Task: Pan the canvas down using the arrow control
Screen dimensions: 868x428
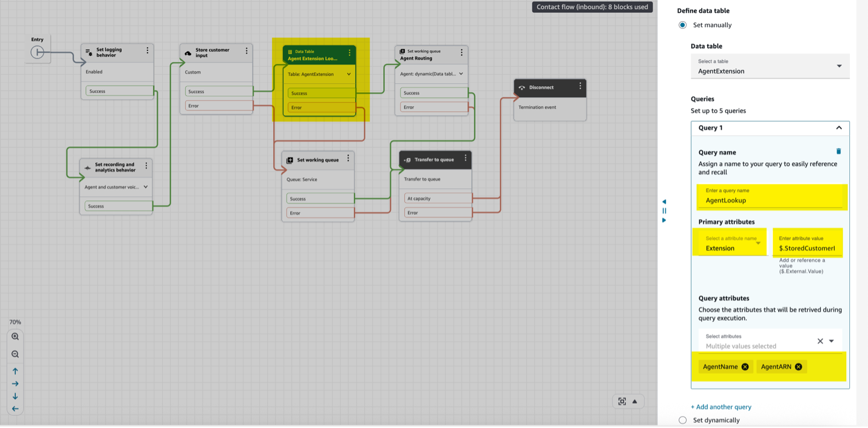Action: click(15, 396)
